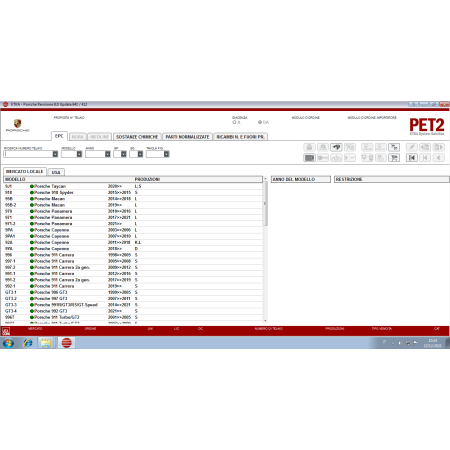Open the Anno dropdown arrow
The width and height of the screenshot is (450, 450).
pos(108,154)
